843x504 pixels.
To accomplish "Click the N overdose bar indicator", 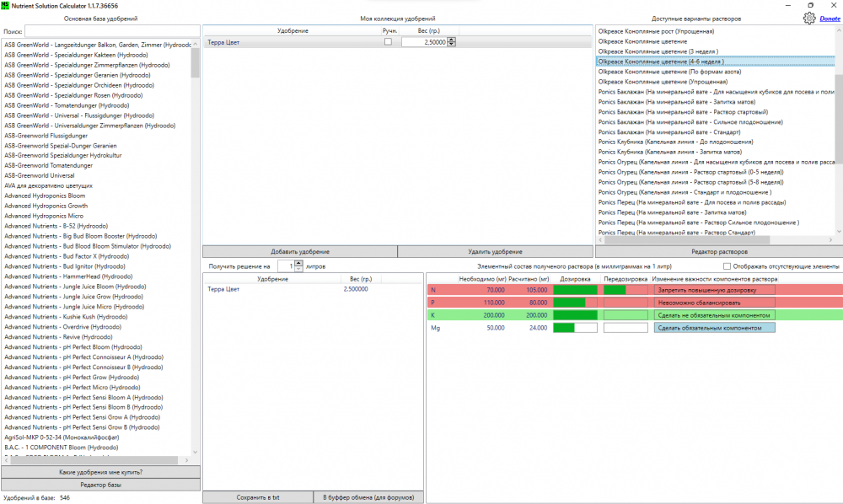I will click(626, 290).
